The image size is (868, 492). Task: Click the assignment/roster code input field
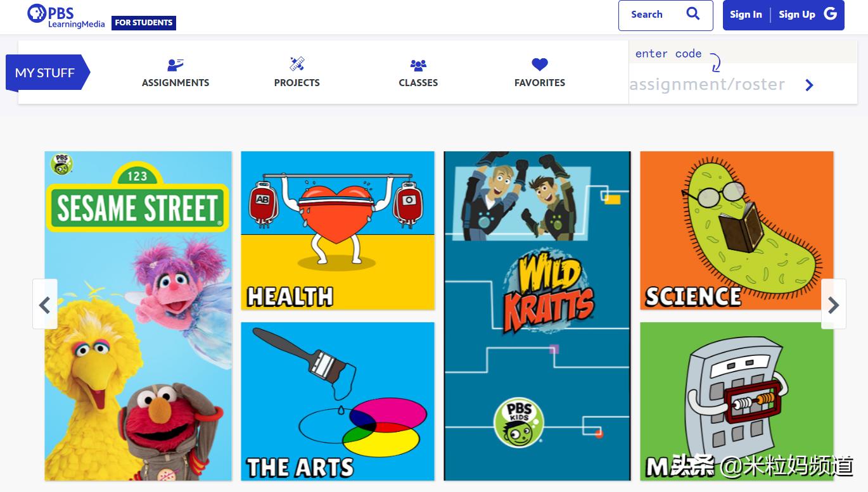pos(715,84)
